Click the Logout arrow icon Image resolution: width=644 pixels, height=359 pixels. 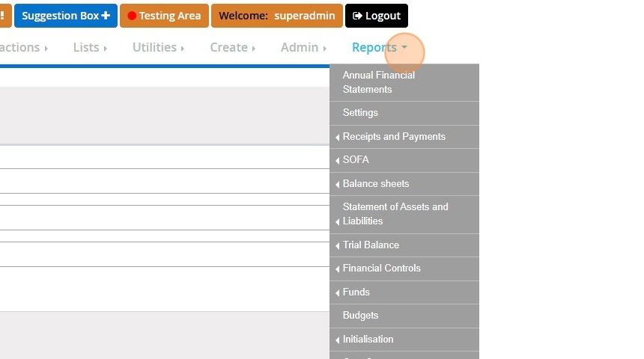coord(357,16)
